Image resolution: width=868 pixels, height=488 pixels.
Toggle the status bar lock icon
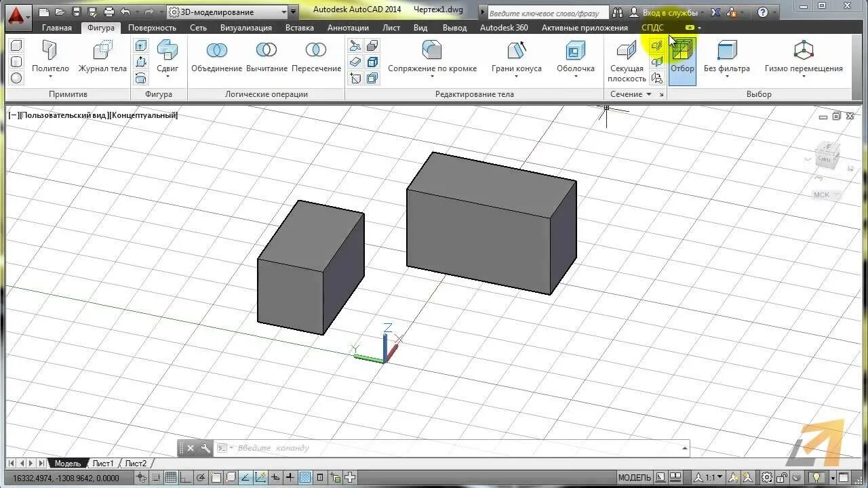[783, 478]
